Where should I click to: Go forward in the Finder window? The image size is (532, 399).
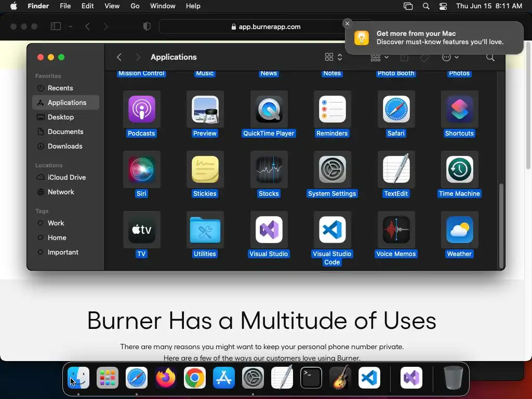pyautogui.click(x=138, y=57)
